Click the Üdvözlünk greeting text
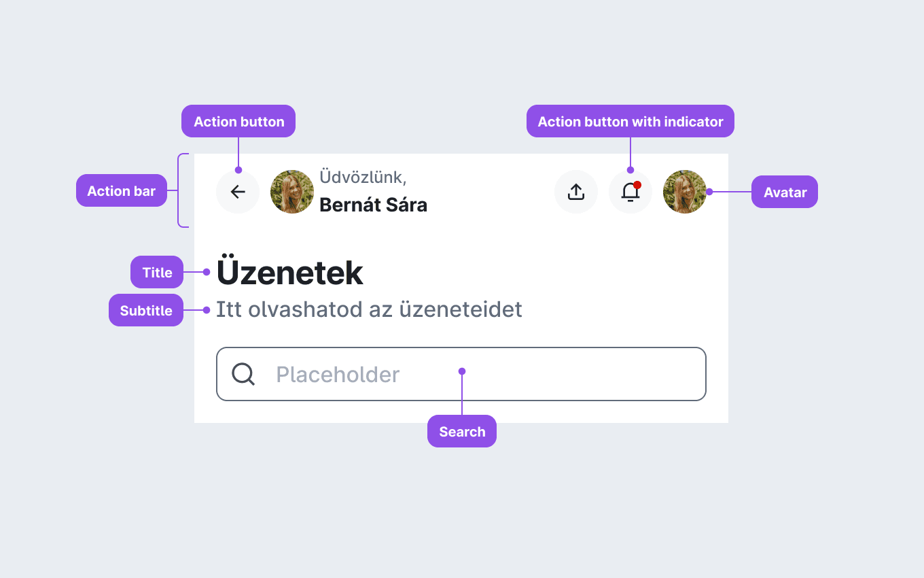The image size is (924, 578). [x=363, y=177]
